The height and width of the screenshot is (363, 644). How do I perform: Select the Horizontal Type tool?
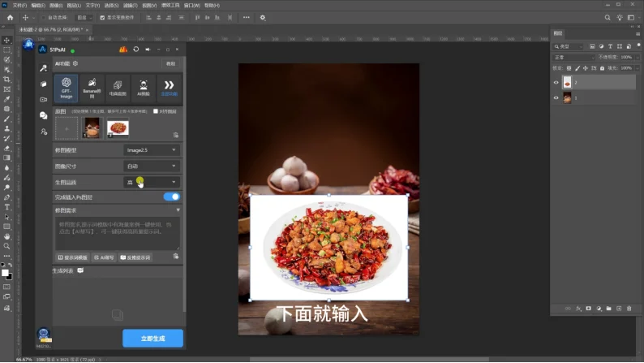tap(7, 207)
